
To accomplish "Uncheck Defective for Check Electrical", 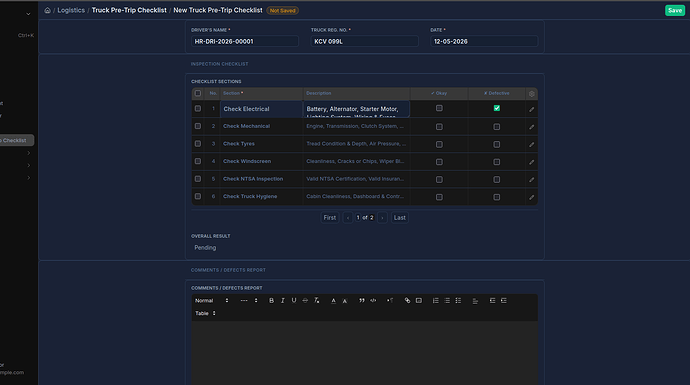I will click(x=497, y=108).
